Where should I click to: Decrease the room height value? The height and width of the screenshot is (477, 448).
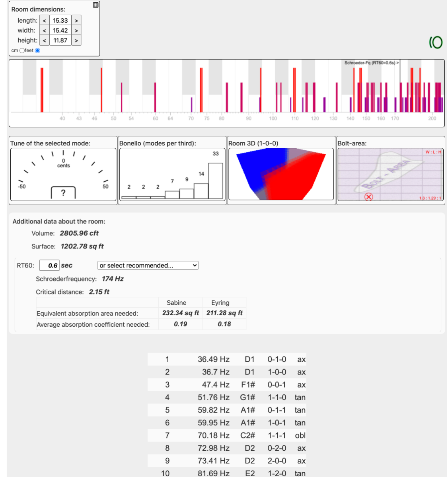pyautogui.click(x=44, y=41)
